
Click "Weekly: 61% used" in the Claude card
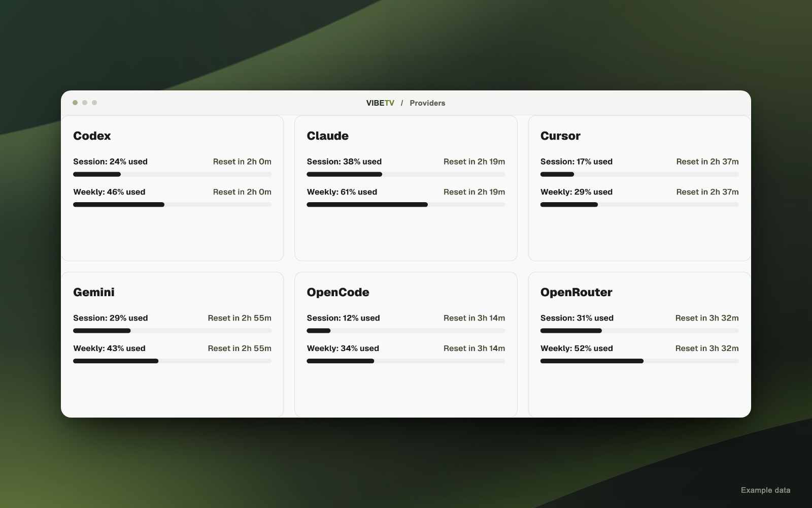click(x=342, y=192)
